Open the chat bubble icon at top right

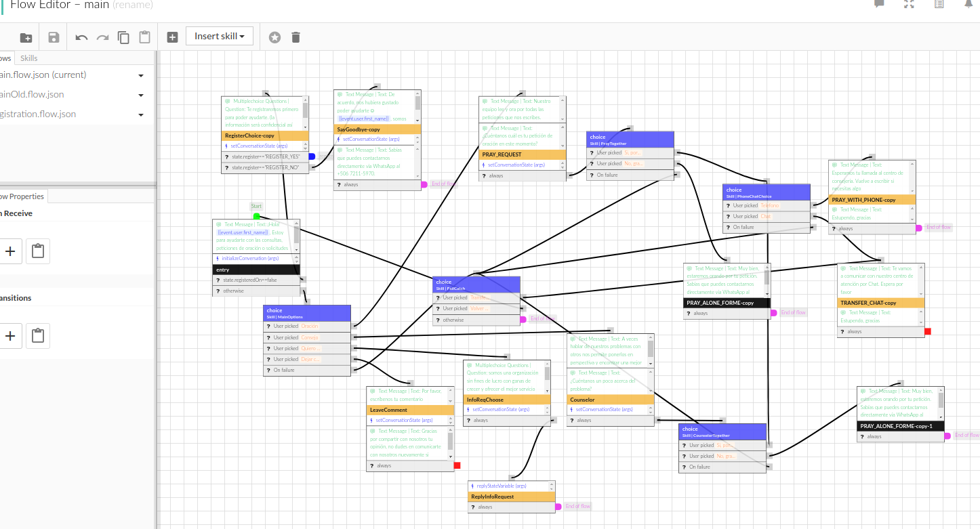click(x=880, y=3)
